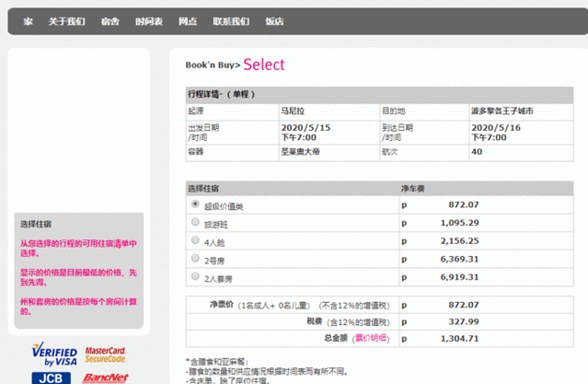Click the JCB card logo

[x=51, y=378]
